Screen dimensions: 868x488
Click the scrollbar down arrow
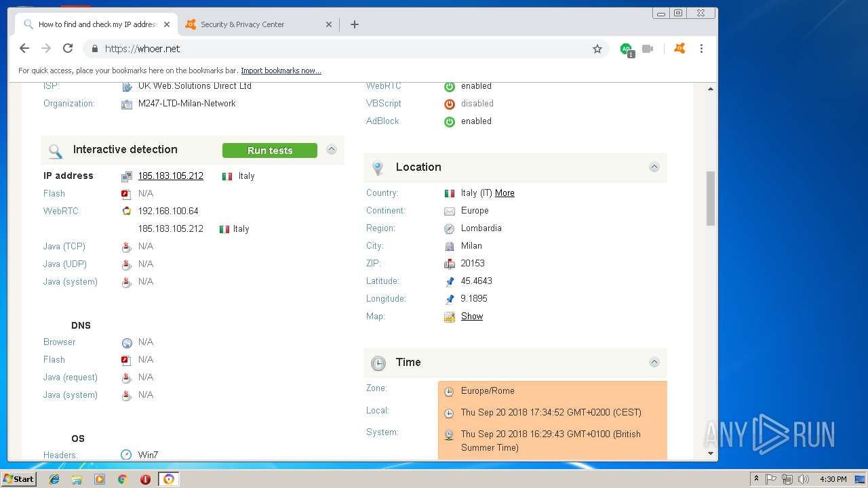(711, 453)
